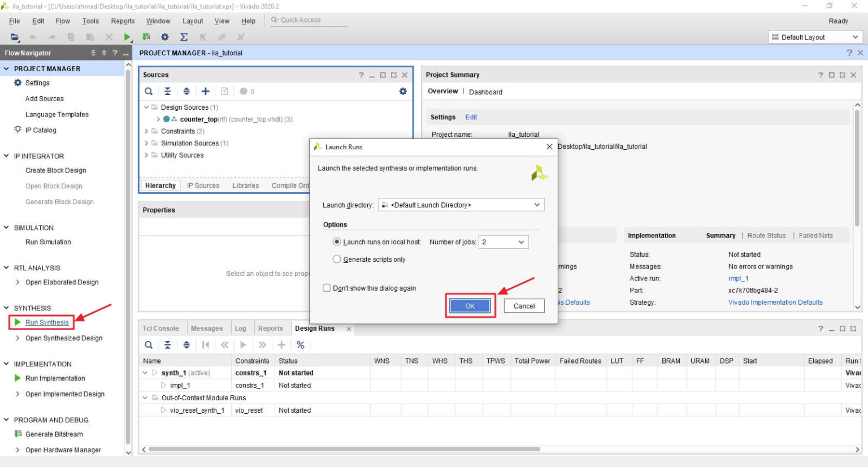The height and width of the screenshot is (467, 868).
Task: Switch to the Tcl Console tab
Action: click(x=161, y=328)
